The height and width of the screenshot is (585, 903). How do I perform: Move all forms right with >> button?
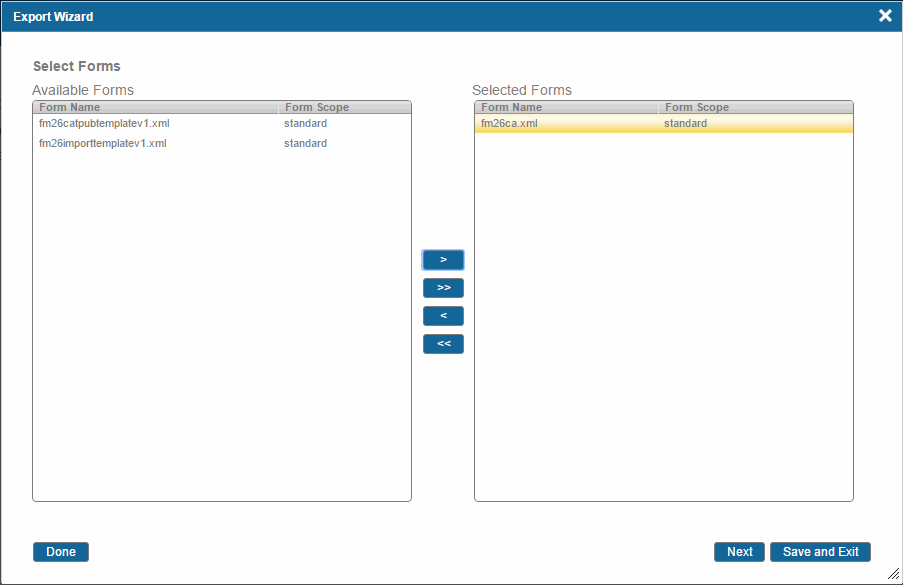(x=443, y=288)
